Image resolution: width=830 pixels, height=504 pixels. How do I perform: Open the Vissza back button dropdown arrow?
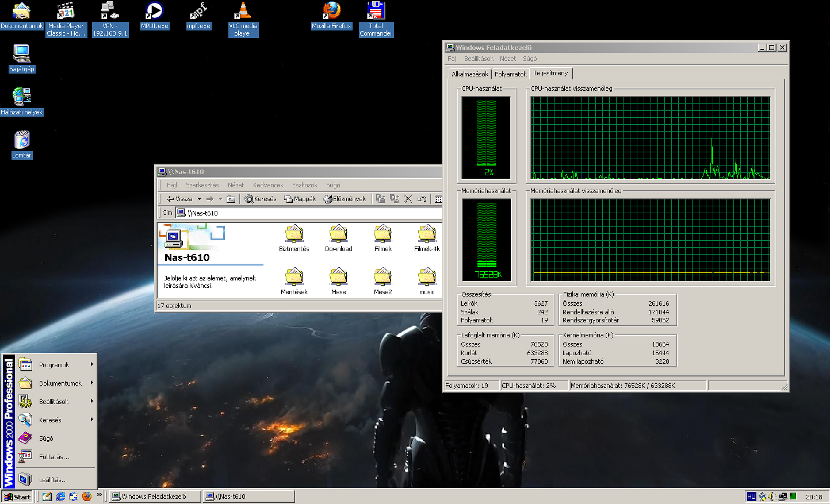point(199,199)
